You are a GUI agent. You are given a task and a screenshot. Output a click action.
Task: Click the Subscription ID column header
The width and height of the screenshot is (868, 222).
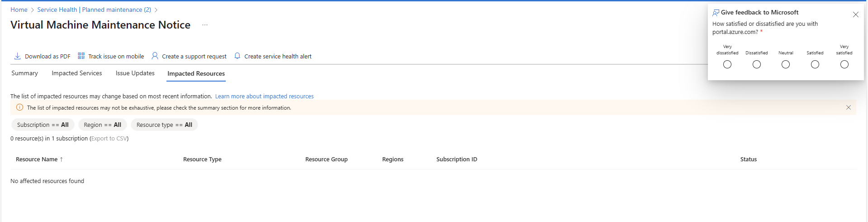click(457, 159)
